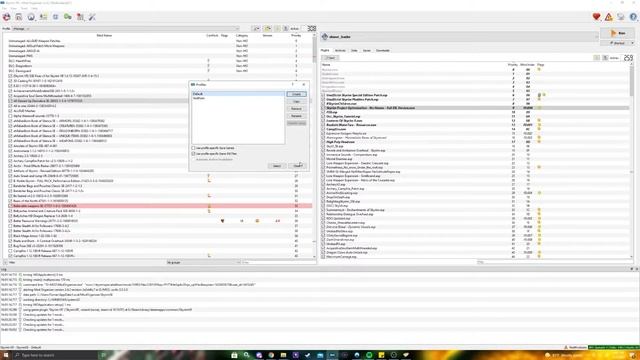
Task: Switch to the Plugins tab
Action: pos(325,50)
